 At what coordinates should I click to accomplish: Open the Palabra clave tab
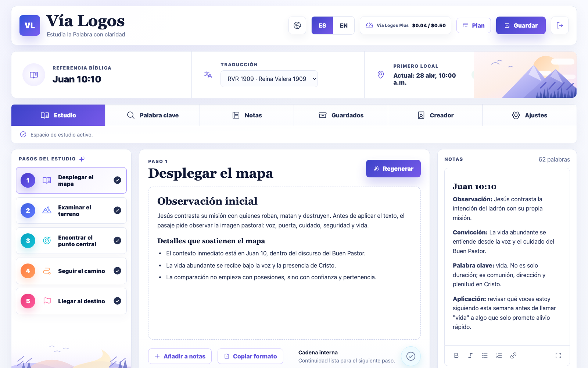[153, 115]
